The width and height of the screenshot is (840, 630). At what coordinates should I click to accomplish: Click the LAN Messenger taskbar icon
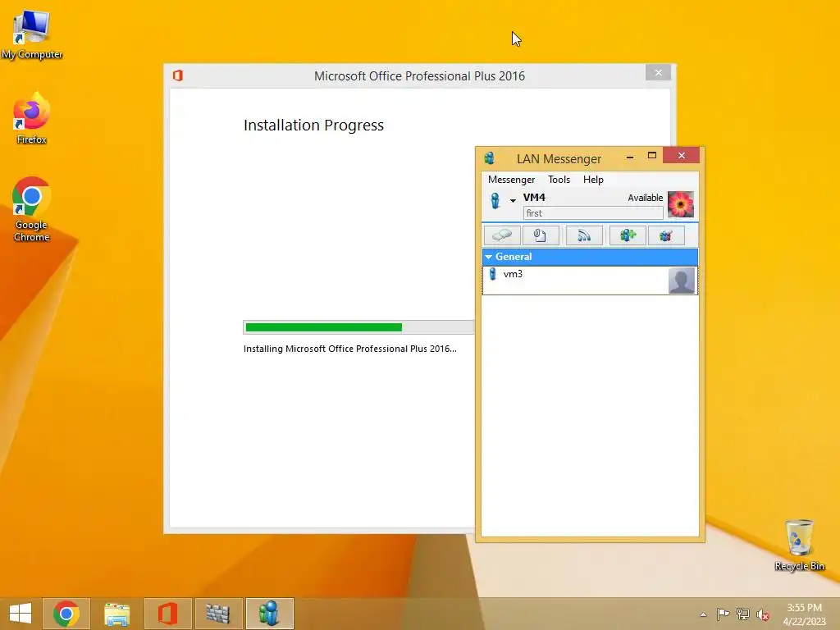point(269,614)
